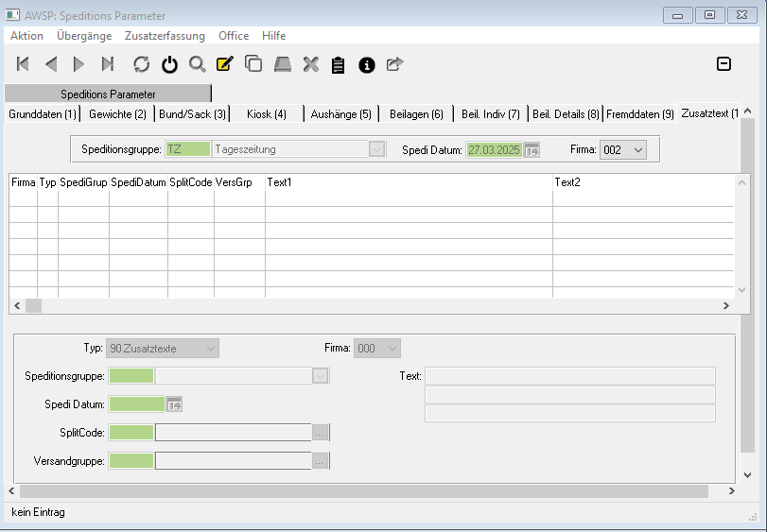Delete using the X toolbar icon
This screenshot has height=532, width=767.
pyautogui.click(x=310, y=64)
